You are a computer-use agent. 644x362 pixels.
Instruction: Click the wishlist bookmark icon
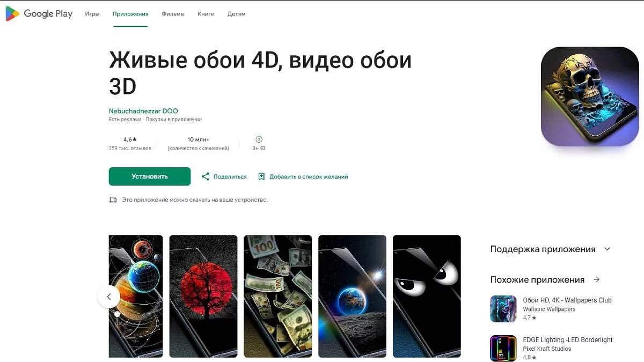tap(261, 176)
